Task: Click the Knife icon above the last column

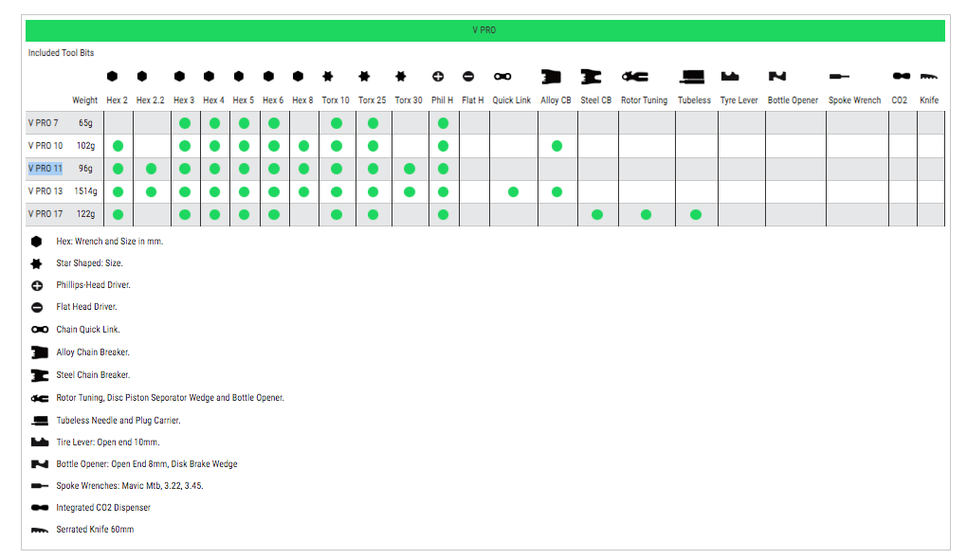Action: 929,76
